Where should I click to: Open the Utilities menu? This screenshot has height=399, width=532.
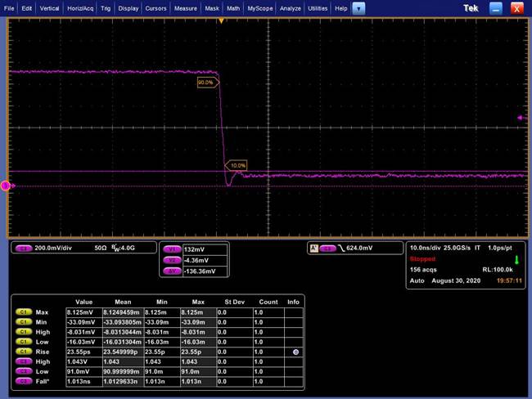point(318,8)
